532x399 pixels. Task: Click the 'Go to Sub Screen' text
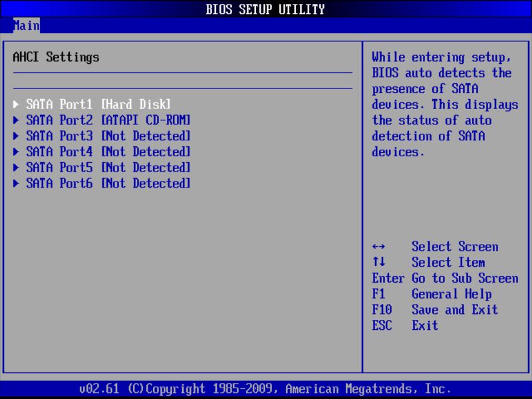(465, 278)
